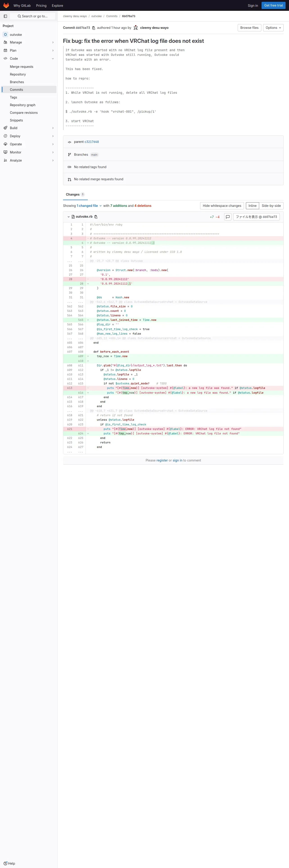Screen dimensions: 289x868
Task: Expand the Analyze section chevron
Action: [53, 160]
